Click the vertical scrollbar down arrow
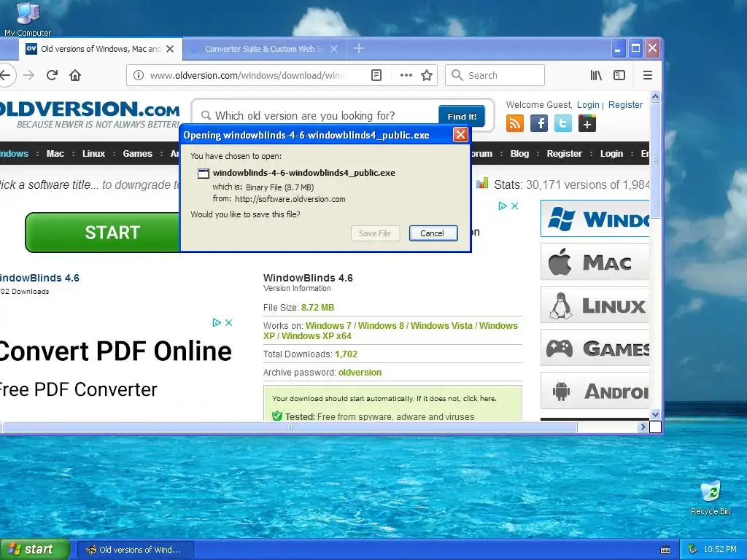This screenshot has width=747, height=560. tap(655, 415)
